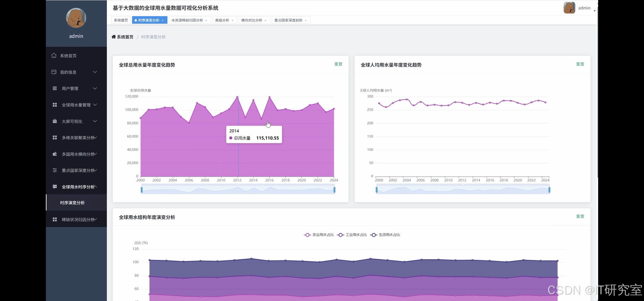Click the 系统首页 breadcrumb link

tap(125, 37)
